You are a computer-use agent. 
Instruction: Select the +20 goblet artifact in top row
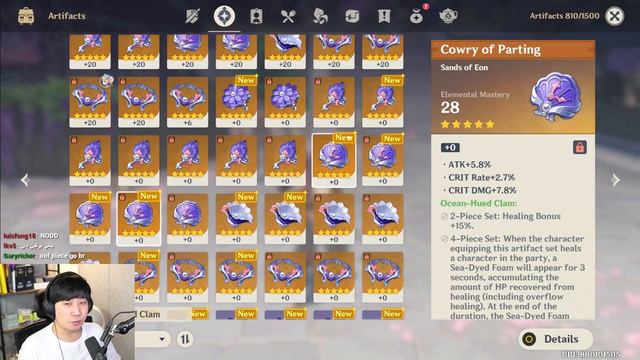point(285,52)
